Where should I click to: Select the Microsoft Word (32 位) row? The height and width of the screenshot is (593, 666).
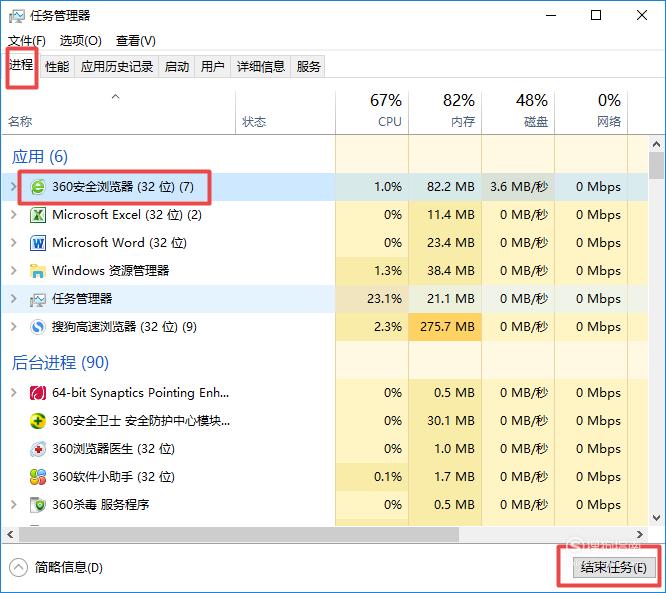click(325, 243)
